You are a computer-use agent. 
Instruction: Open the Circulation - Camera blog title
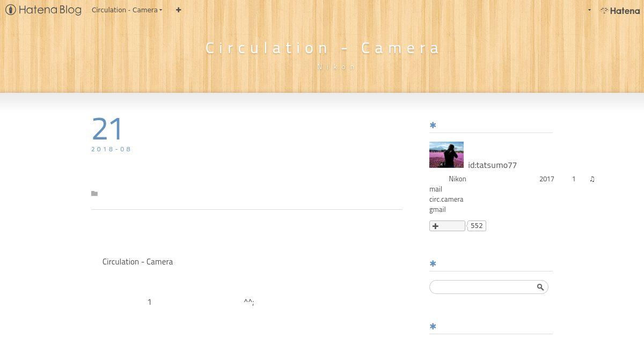323,48
